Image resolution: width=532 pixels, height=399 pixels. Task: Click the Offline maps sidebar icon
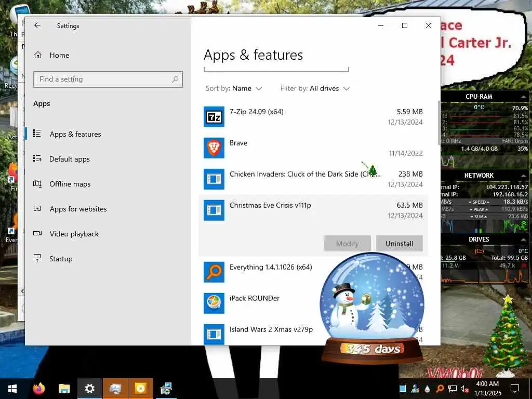(37, 184)
